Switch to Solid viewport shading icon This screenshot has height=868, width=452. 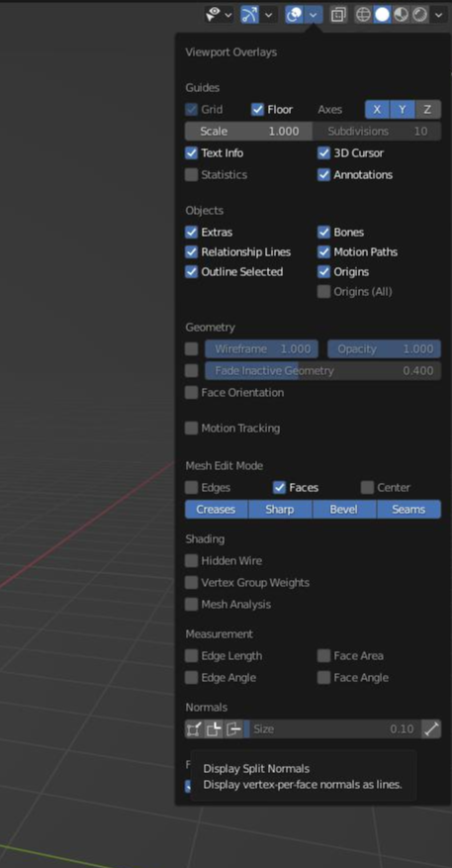(x=382, y=15)
